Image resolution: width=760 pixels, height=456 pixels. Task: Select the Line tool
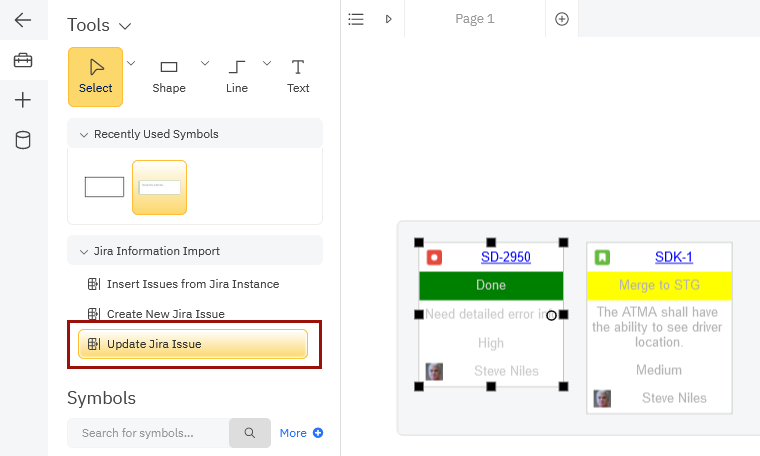pyautogui.click(x=237, y=76)
